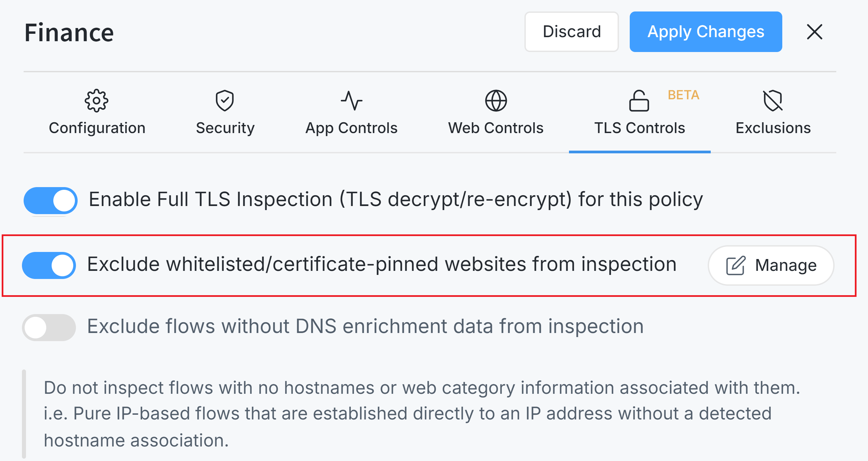
Task: Click the Apply Changes button
Action: (x=706, y=32)
